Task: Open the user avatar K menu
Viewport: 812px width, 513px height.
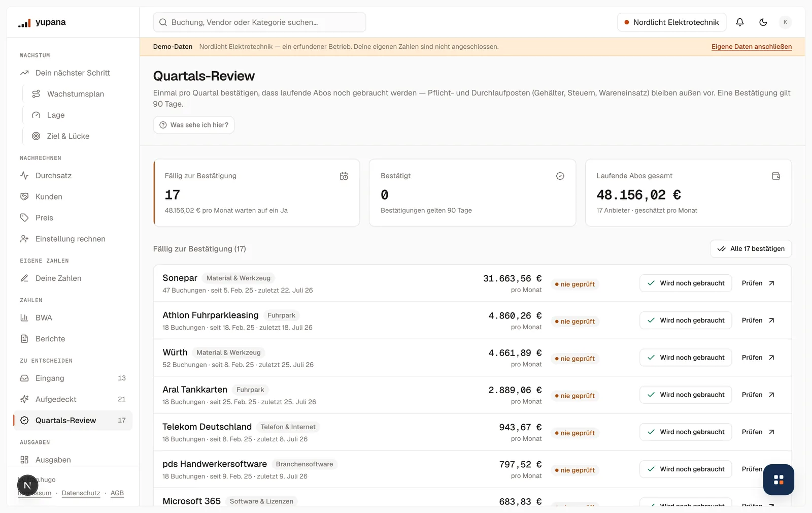Action: 785,22
